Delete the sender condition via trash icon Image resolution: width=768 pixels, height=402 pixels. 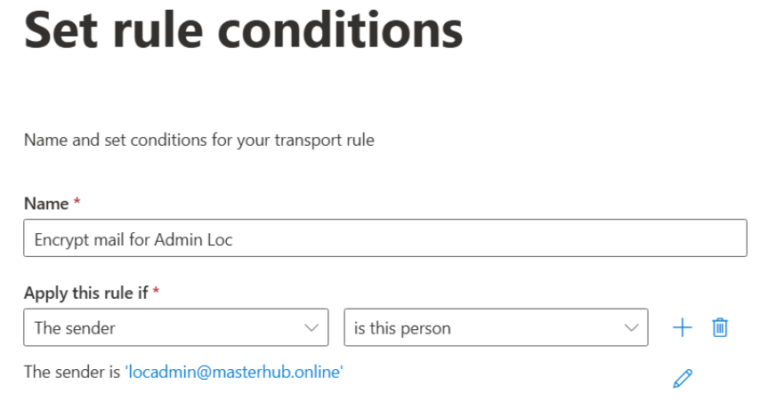719,327
